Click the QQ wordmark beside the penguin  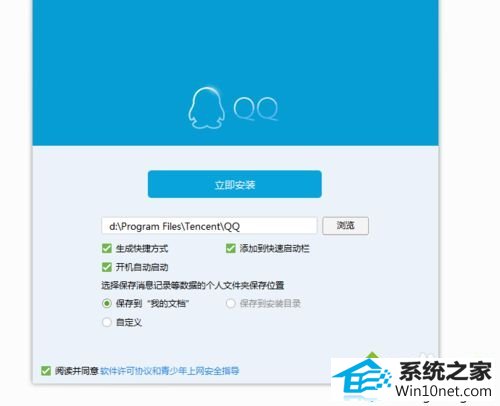click(256, 109)
